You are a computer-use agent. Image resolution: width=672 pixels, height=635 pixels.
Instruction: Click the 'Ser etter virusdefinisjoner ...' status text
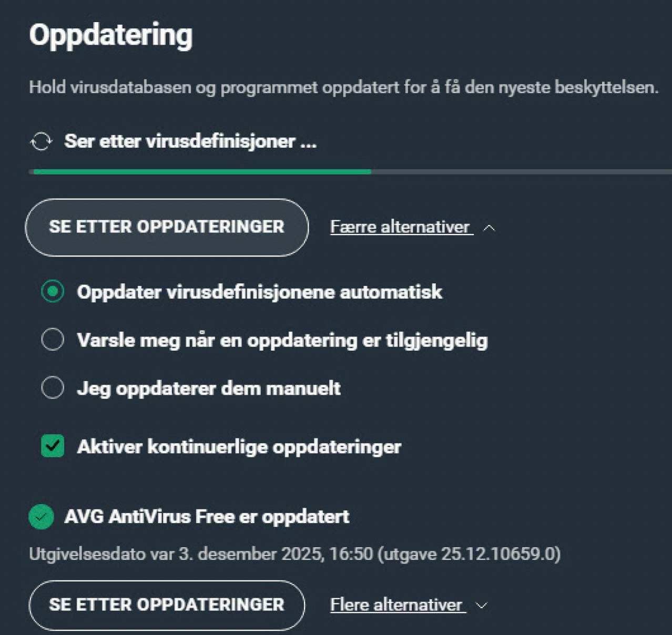[x=190, y=141]
